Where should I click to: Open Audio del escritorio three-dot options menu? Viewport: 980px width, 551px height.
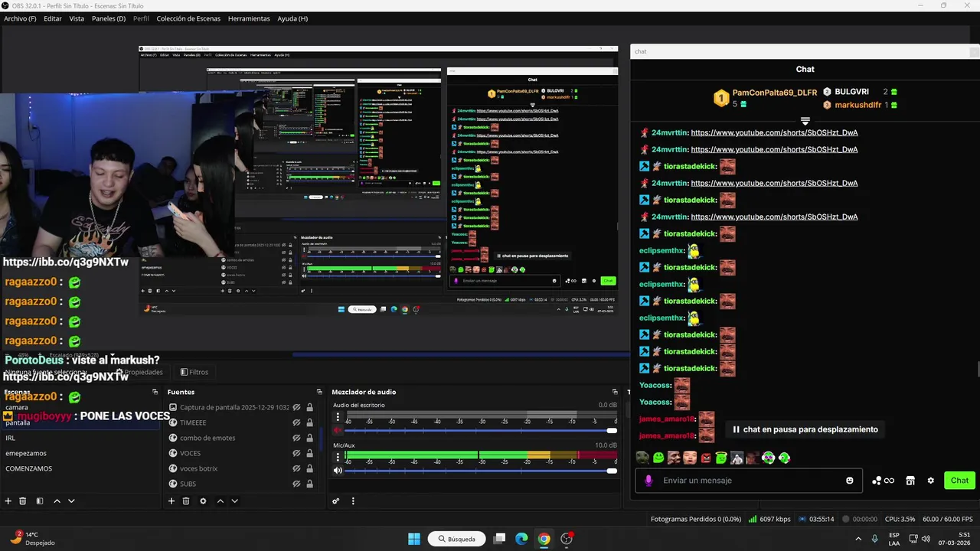[338, 417]
